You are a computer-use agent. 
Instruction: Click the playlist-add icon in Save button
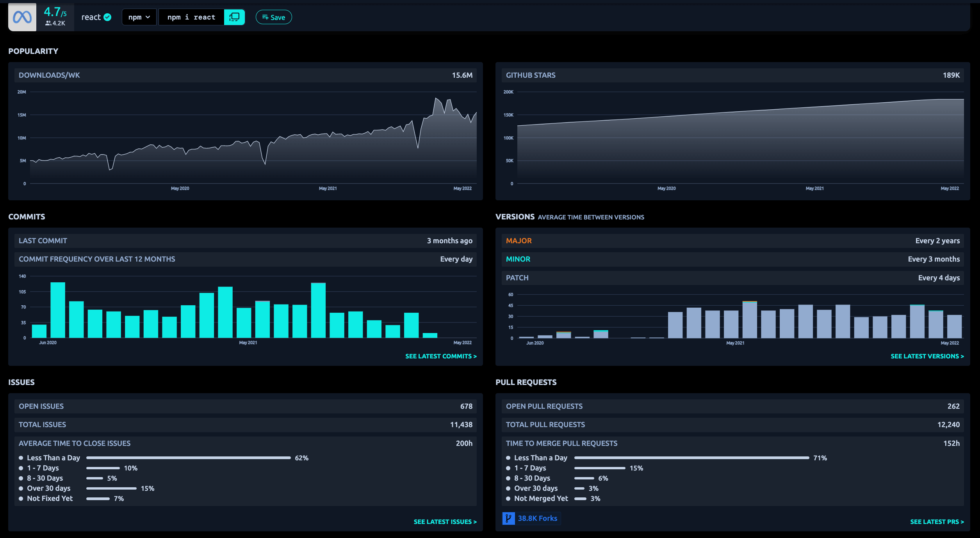265,17
